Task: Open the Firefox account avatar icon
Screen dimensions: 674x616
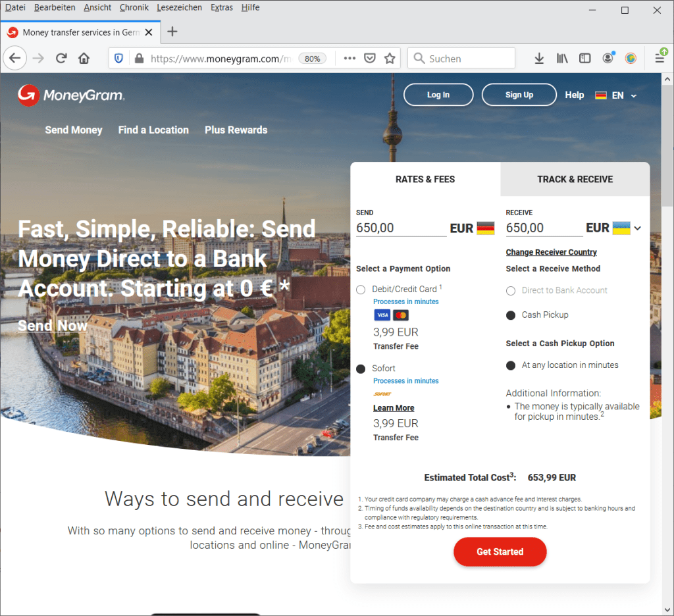Action: click(608, 59)
